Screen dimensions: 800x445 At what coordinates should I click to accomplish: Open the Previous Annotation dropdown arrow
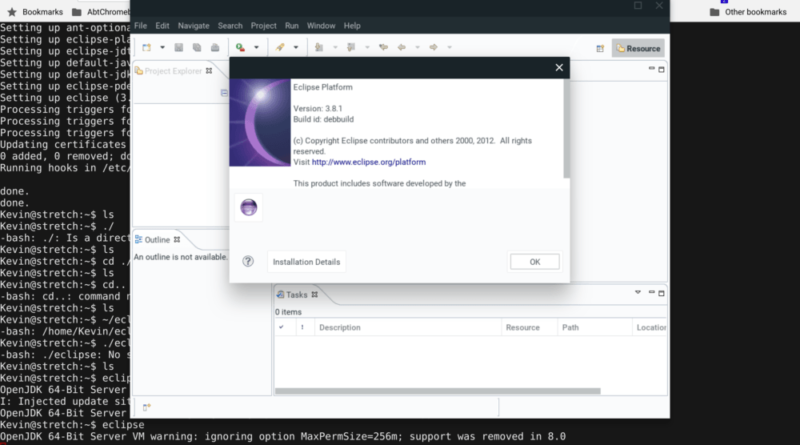coord(367,47)
